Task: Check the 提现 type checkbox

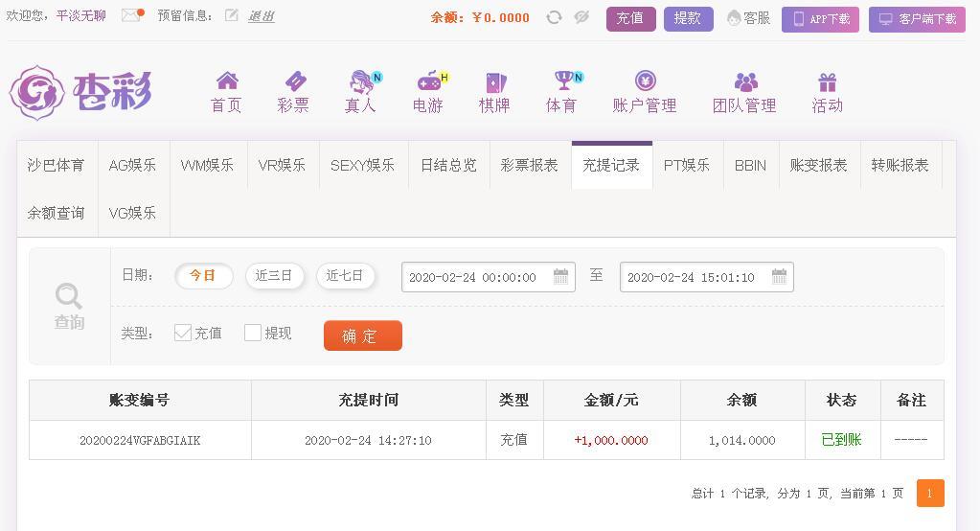Action: pyautogui.click(x=253, y=333)
